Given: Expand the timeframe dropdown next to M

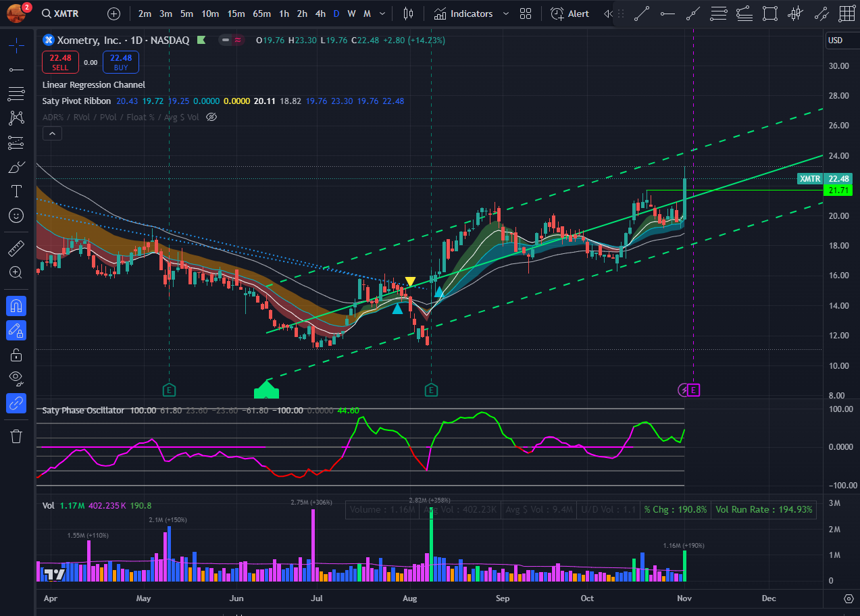Looking at the screenshot, I should [382, 13].
